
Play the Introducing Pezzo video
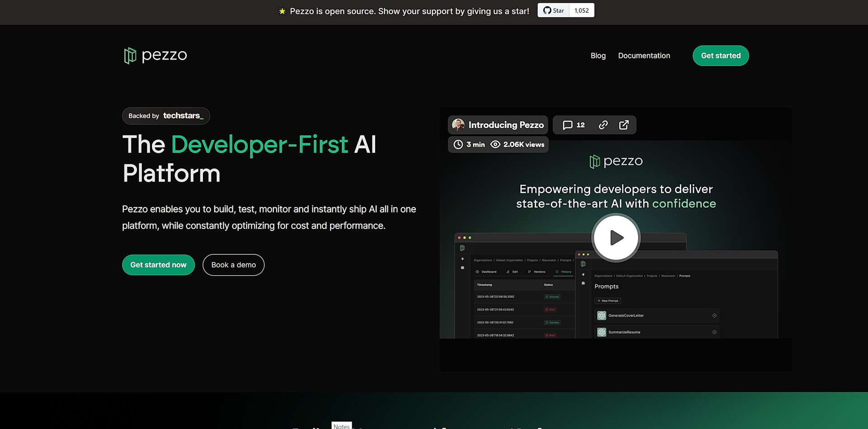615,237
